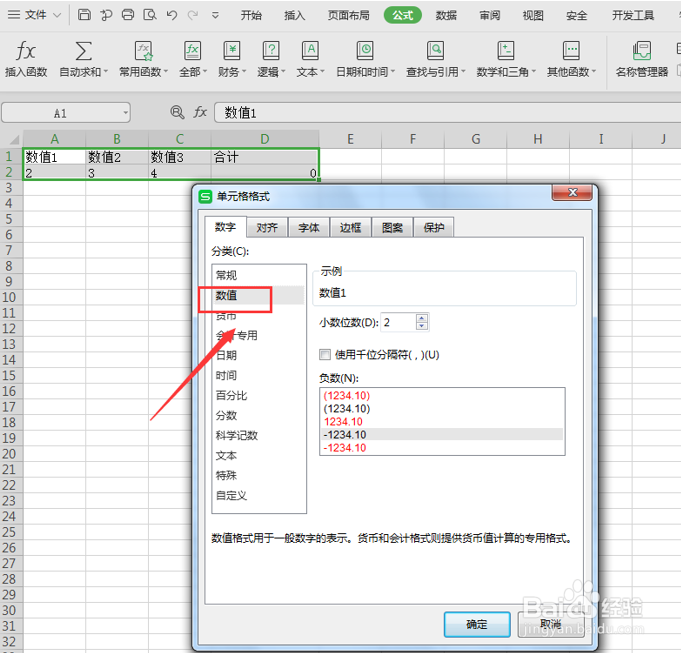Check the thousands separator checkbox (使用千位分隔符)
Viewport: 681px width, 653px height.
click(x=324, y=355)
